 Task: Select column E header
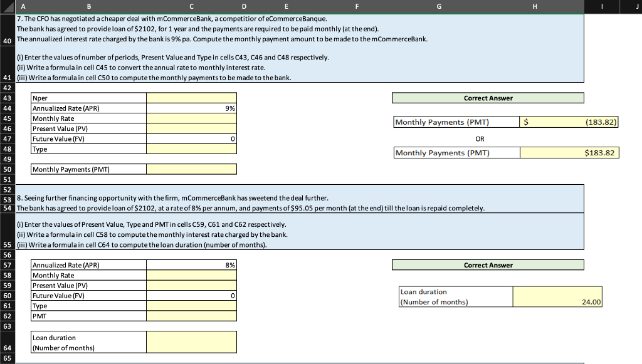tap(286, 6)
